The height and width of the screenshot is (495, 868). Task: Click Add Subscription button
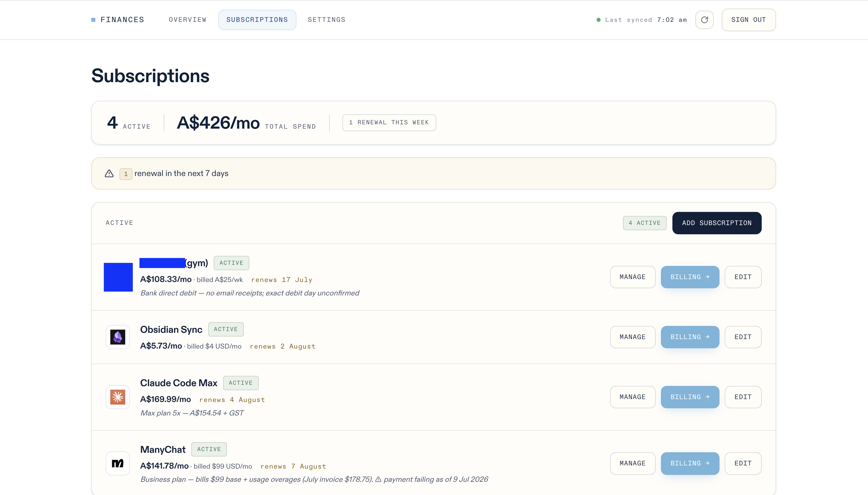point(717,223)
